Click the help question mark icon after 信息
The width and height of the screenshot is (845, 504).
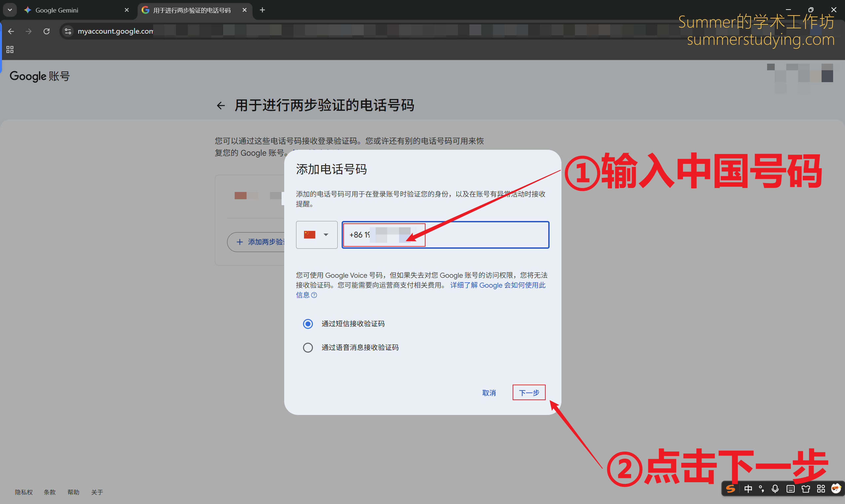click(314, 295)
